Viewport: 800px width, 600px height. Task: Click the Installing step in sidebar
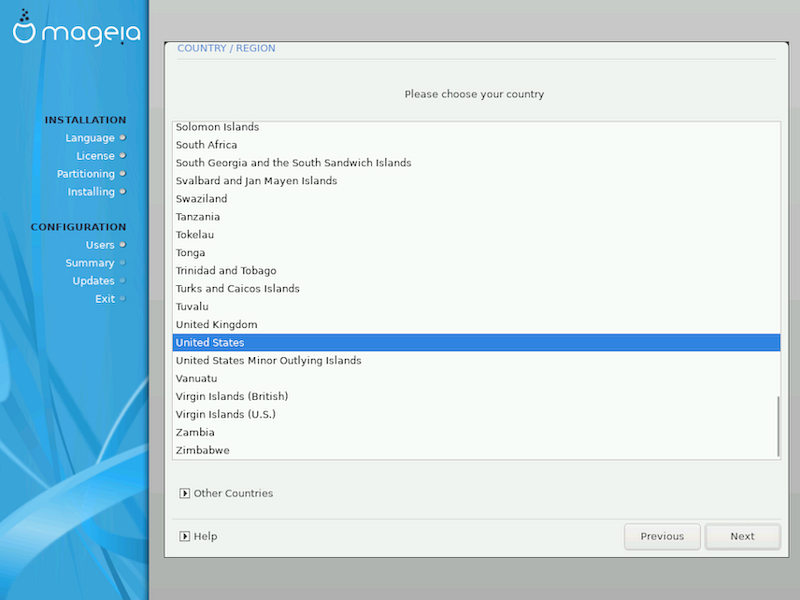[91, 192]
